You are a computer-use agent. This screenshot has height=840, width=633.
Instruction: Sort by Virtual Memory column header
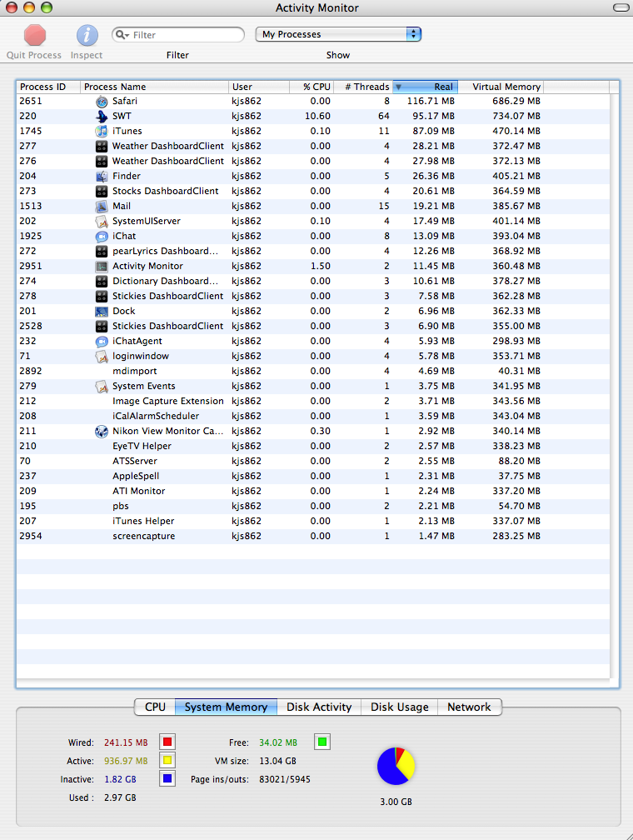(x=501, y=87)
